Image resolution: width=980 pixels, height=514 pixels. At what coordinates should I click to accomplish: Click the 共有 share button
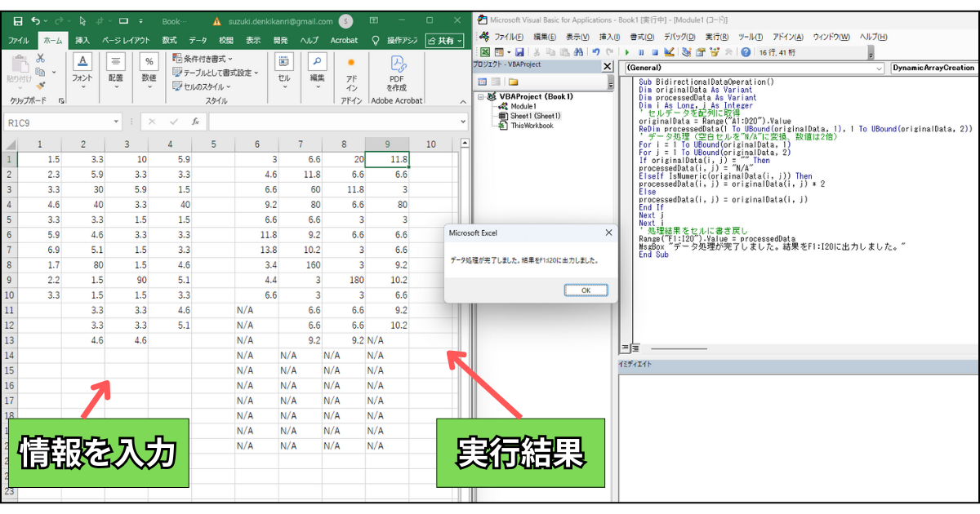[444, 40]
